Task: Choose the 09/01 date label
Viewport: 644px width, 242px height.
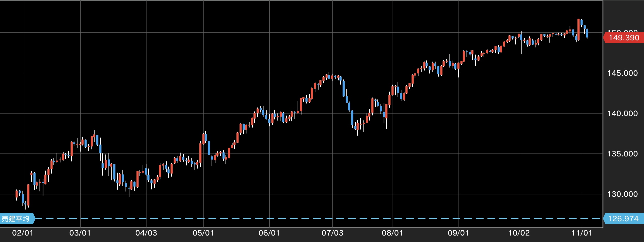Action: point(458,233)
